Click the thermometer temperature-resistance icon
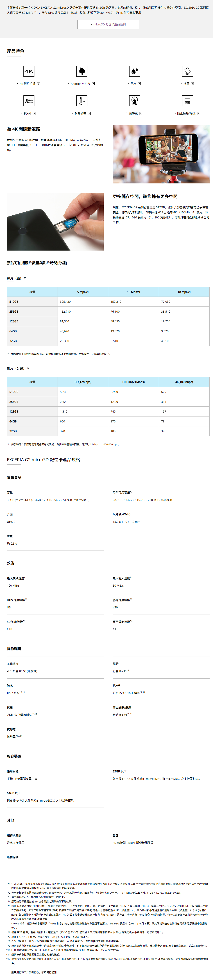This screenshot has height=980, width=213. [82, 100]
